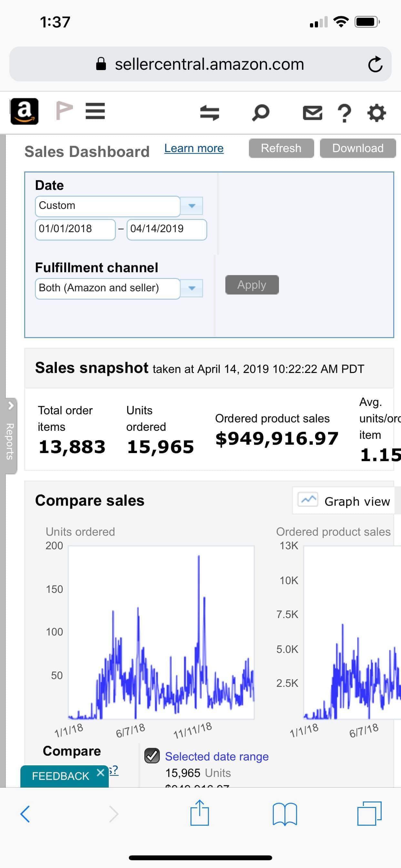401x868 pixels.
Task: Expand the Reports side panel
Action: pos(10,436)
